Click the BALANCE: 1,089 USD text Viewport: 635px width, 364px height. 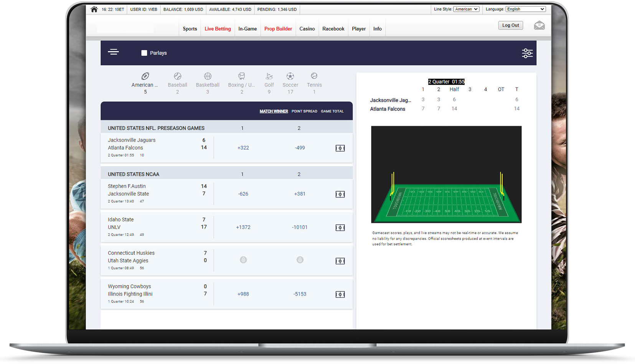coord(183,9)
